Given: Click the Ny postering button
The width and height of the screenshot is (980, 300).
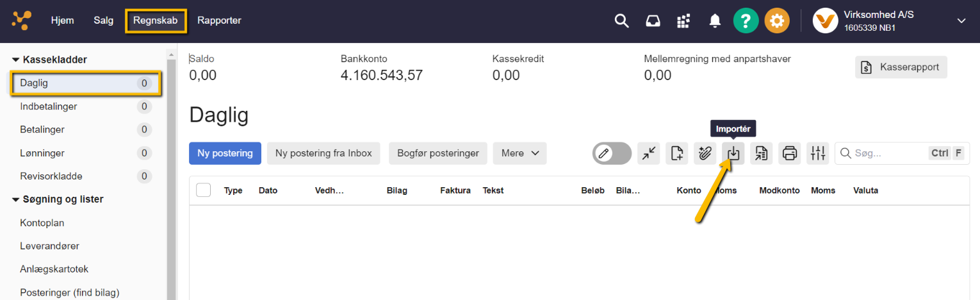Looking at the screenshot, I should click(225, 153).
